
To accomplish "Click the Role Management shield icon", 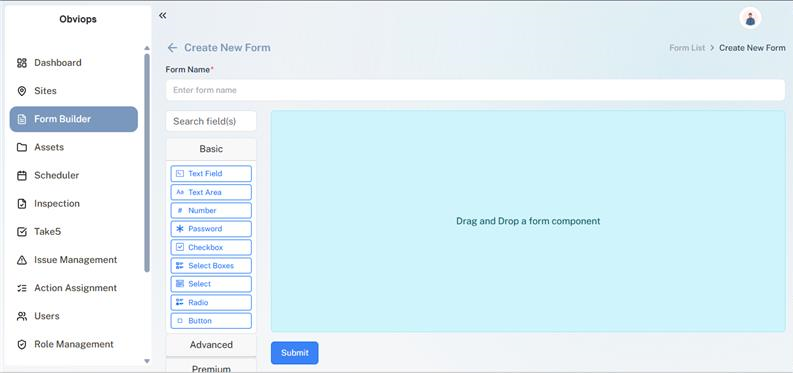I will 21,344.
